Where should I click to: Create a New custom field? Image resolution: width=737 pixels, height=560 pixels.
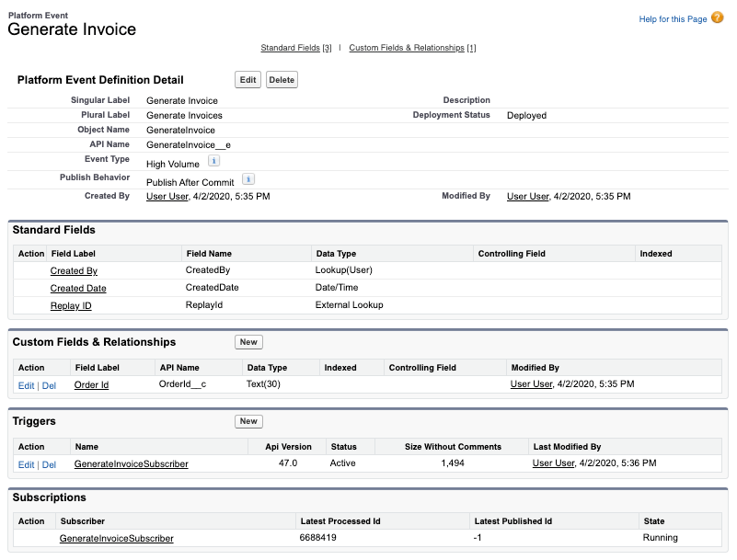(248, 342)
